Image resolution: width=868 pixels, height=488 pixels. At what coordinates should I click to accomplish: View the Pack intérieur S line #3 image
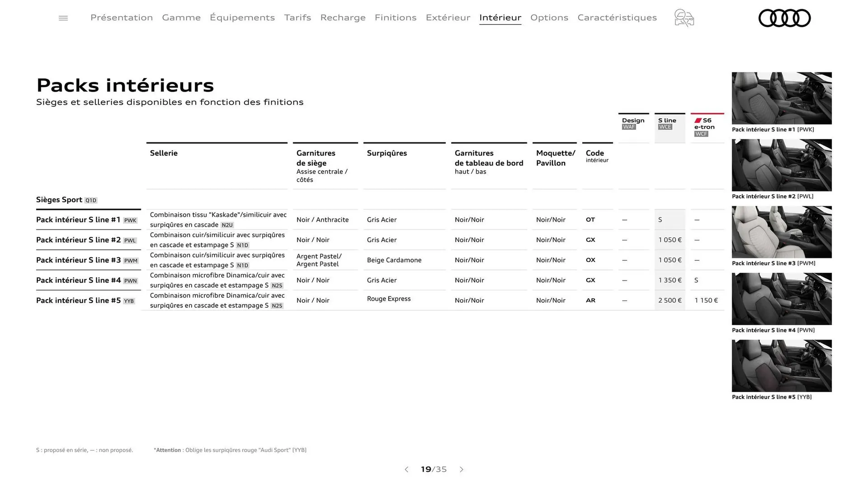tap(781, 232)
